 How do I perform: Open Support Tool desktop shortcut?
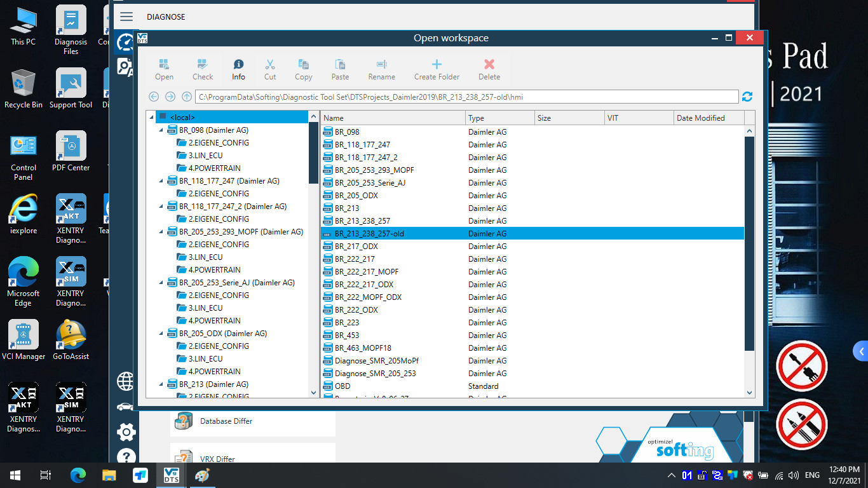pyautogui.click(x=71, y=88)
